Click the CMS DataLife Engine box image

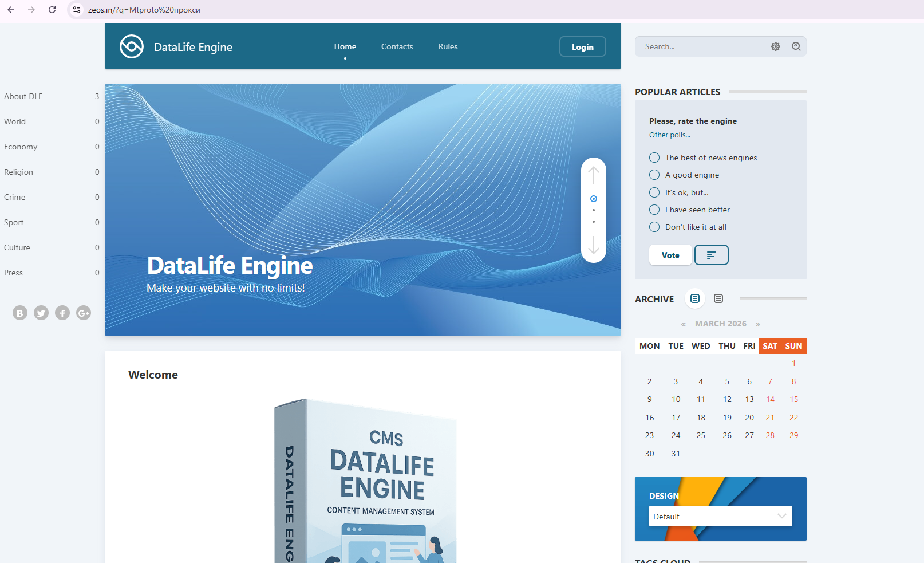365,480
